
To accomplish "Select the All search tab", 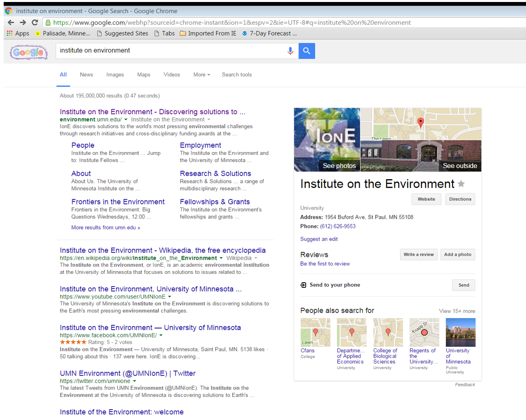I will tap(63, 75).
